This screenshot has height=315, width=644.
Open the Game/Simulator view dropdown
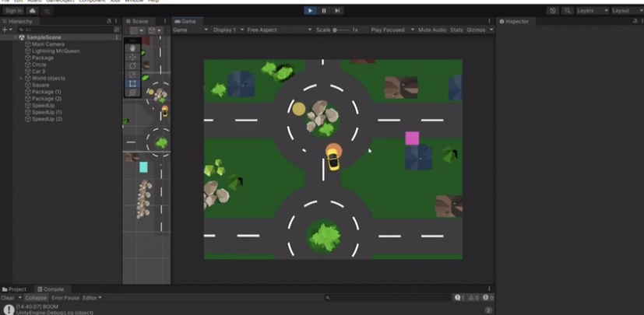coord(191,30)
